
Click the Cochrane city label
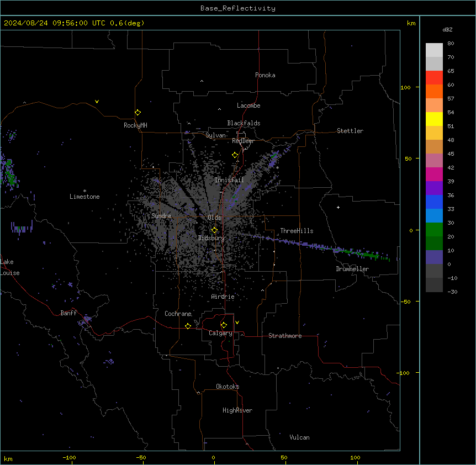pos(178,314)
